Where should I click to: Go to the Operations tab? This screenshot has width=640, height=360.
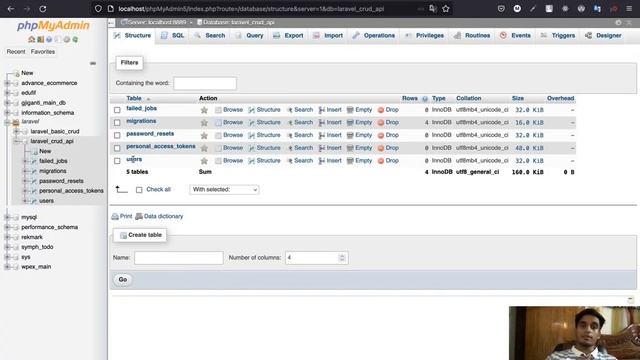(x=374, y=36)
